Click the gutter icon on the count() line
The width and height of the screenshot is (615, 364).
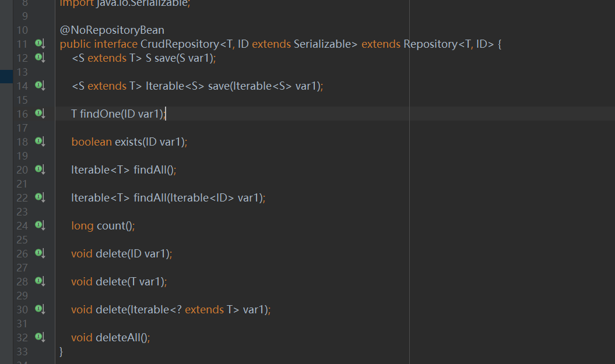pos(40,225)
